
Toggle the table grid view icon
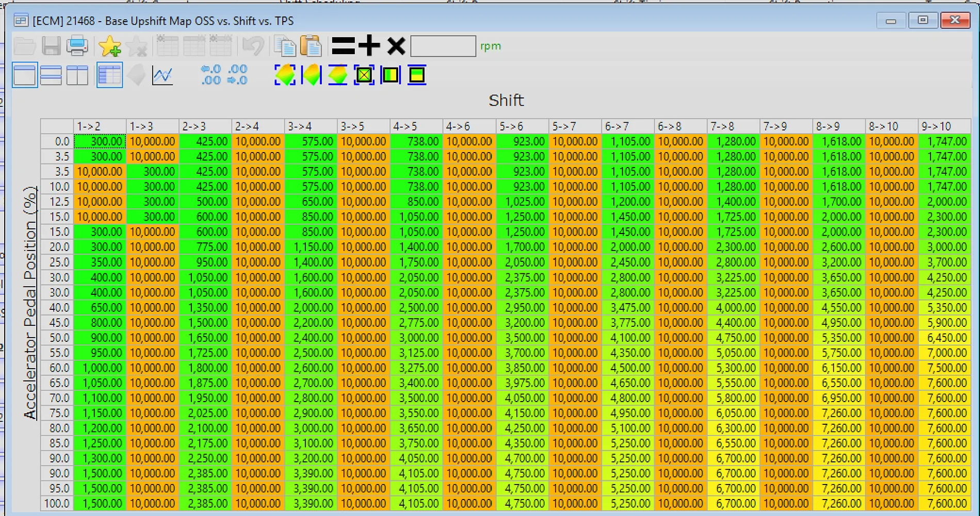coord(109,75)
